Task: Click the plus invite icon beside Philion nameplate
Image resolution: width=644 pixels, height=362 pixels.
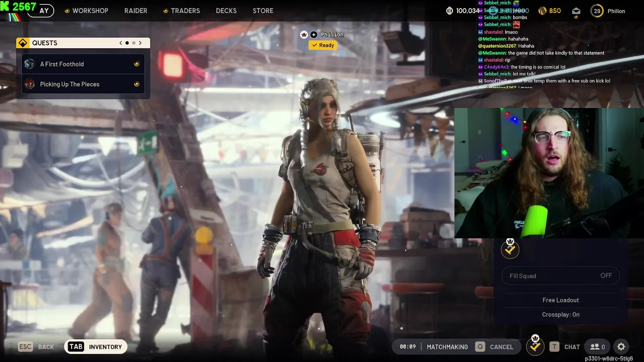Action: [314, 34]
